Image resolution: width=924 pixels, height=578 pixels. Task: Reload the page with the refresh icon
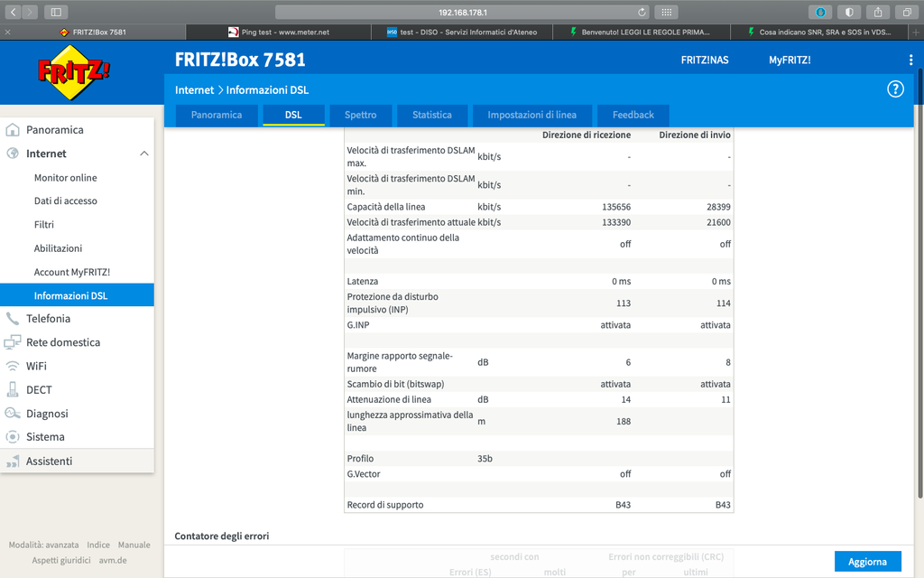pyautogui.click(x=642, y=12)
